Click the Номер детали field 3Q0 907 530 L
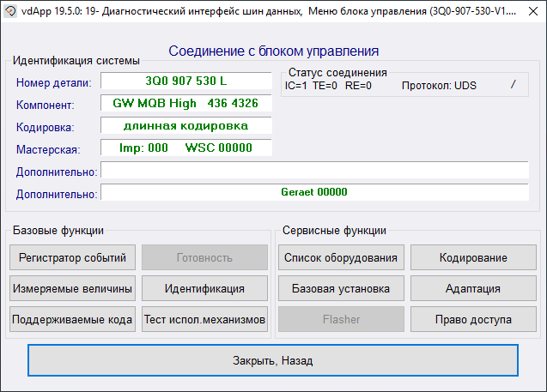The image size is (547, 392). click(186, 81)
